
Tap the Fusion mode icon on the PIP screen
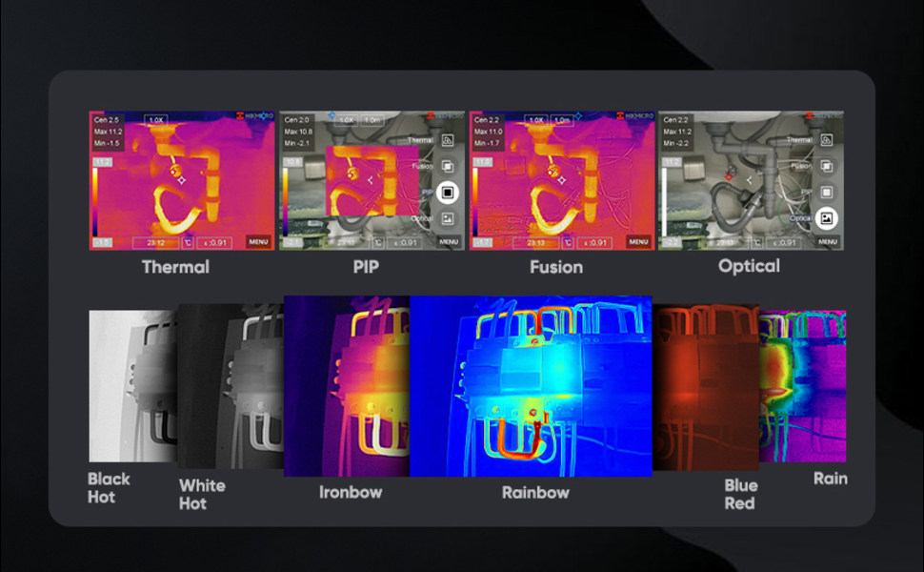[x=447, y=167]
